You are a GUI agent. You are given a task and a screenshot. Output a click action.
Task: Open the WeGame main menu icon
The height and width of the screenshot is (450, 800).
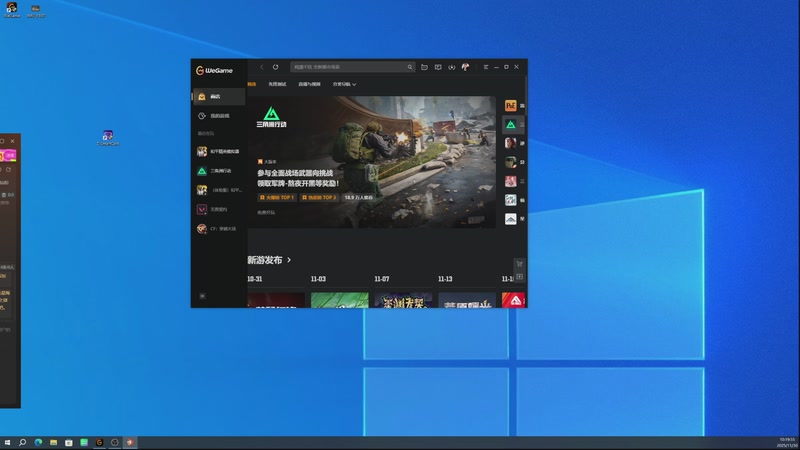[x=486, y=67]
